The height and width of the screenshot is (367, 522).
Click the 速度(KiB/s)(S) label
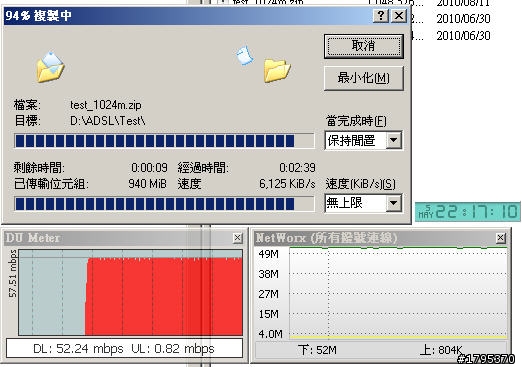click(x=361, y=184)
